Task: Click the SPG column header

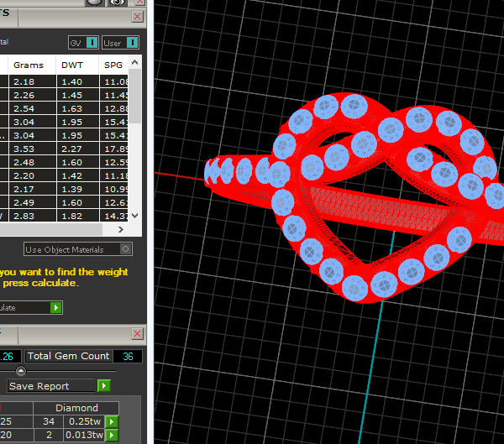Action: [x=113, y=65]
